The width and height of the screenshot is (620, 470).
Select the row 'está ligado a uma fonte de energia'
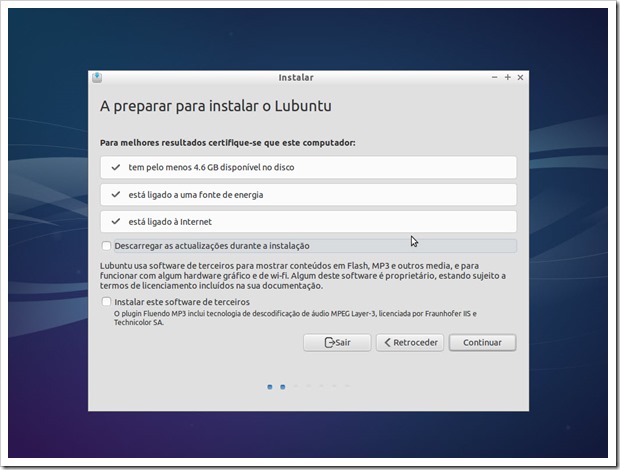click(x=308, y=194)
